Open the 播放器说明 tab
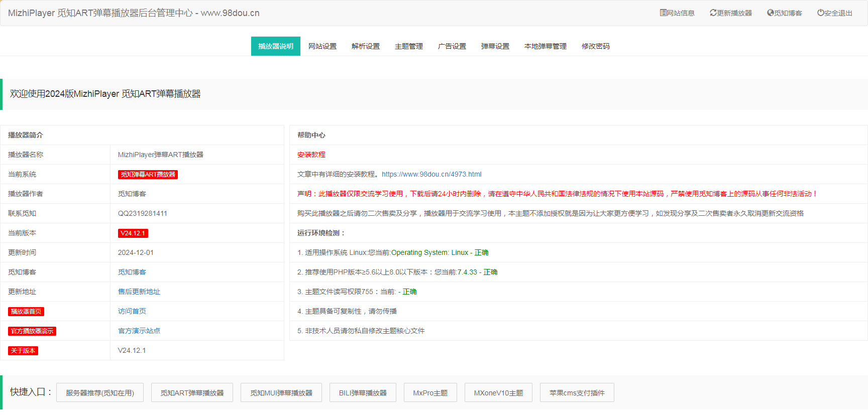The image size is (868, 415). click(x=276, y=46)
